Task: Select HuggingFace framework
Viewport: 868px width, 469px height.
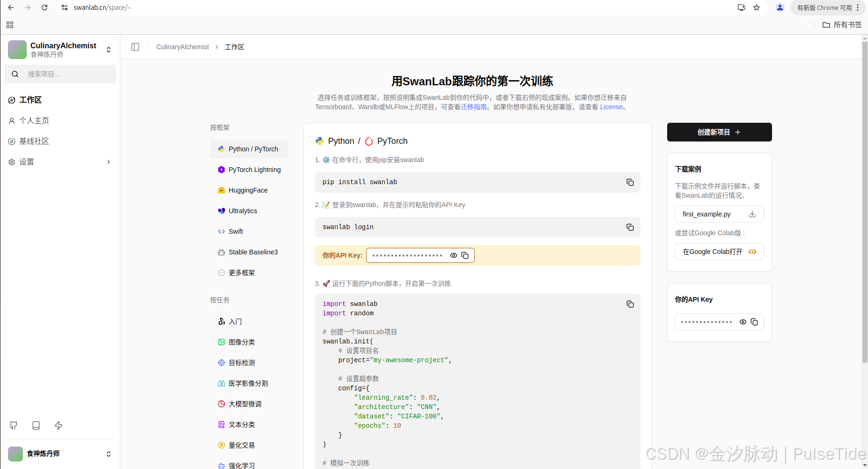Action: pyautogui.click(x=249, y=190)
